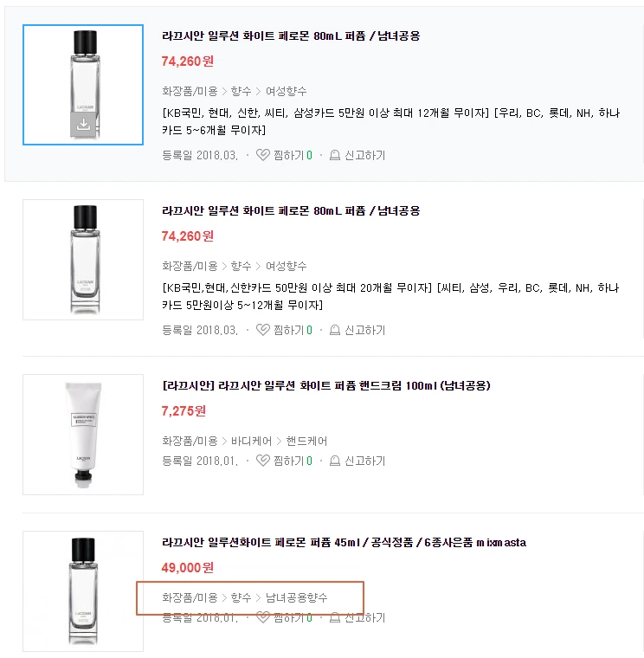The image size is (644, 658).
Task: Select 핸드케어 category breadcrumb link
Action: click(306, 441)
